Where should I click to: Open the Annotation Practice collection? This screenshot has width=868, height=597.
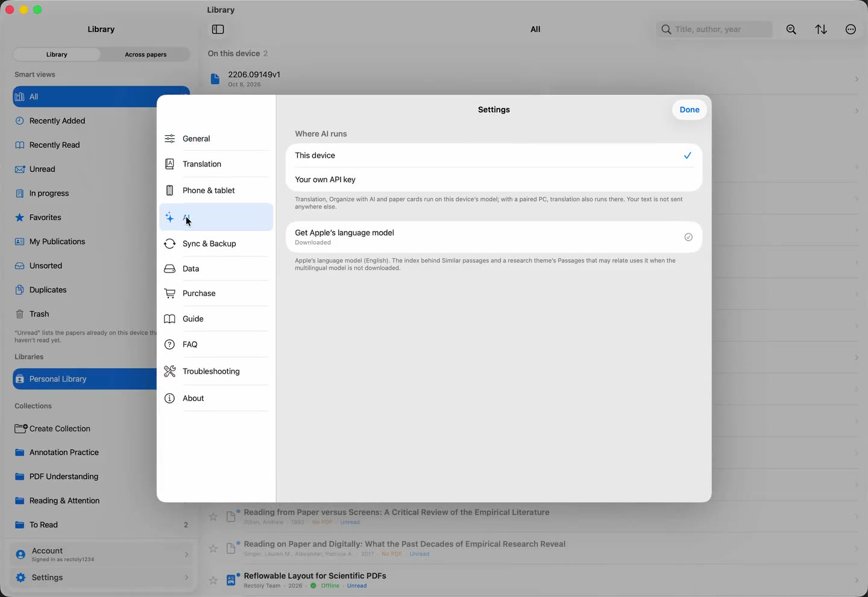[101, 452]
